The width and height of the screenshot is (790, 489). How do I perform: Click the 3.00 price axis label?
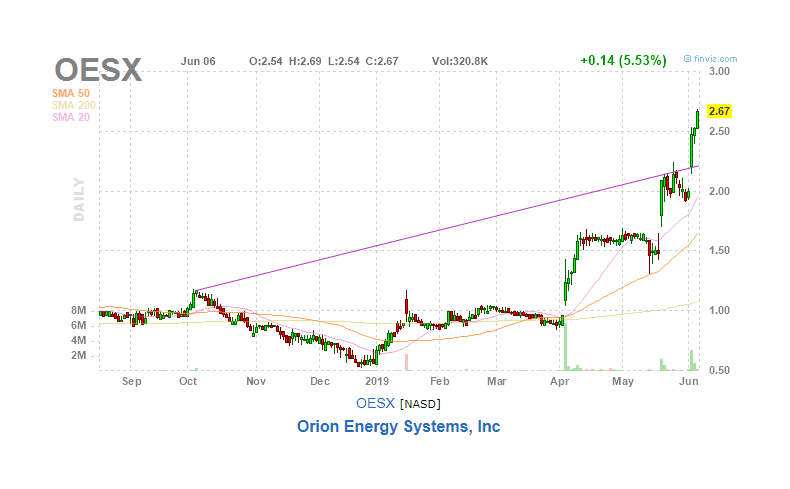(x=719, y=72)
